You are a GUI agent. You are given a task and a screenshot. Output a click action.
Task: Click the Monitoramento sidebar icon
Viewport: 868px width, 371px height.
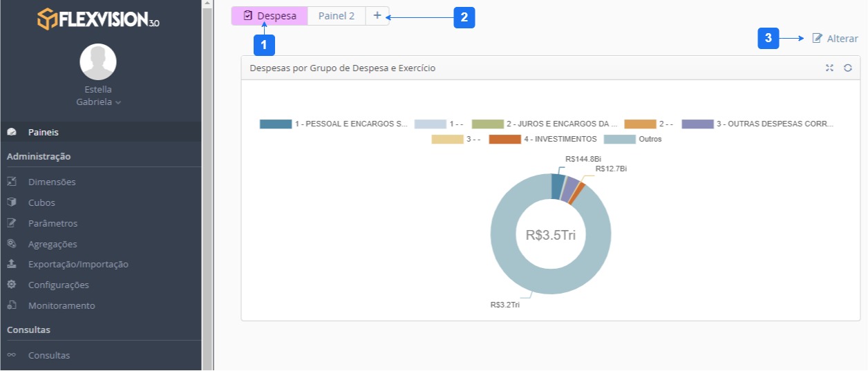12,305
